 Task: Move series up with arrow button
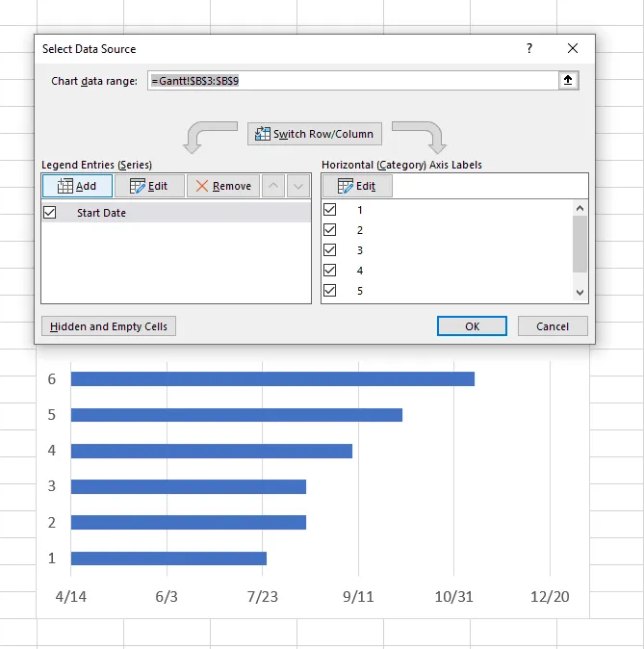pyautogui.click(x=273, y=186)
